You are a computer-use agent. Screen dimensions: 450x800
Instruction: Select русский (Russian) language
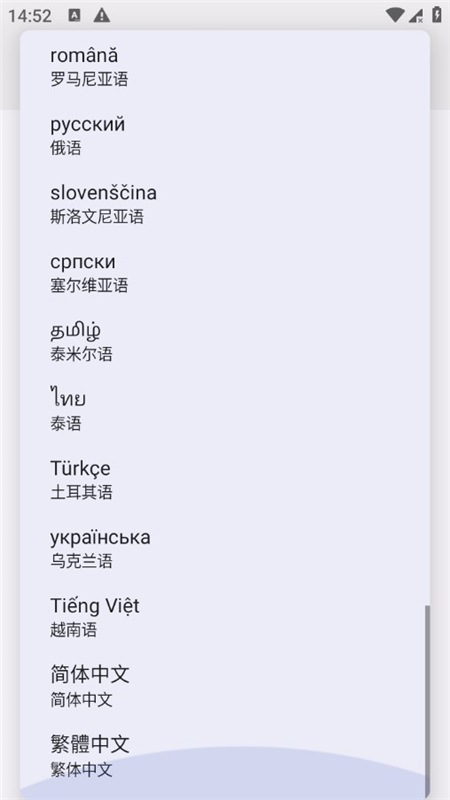pyautogui.click(x=225, y=136)
